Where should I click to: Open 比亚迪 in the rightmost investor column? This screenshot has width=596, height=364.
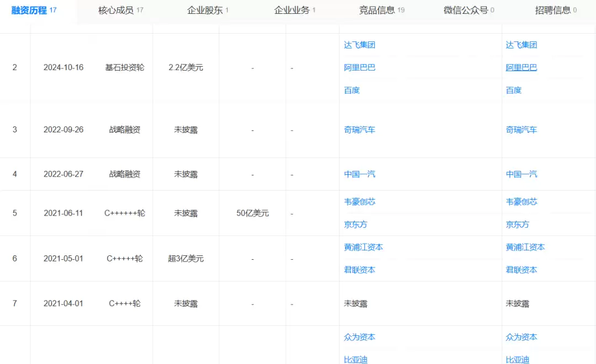click(x=517, y=359)
